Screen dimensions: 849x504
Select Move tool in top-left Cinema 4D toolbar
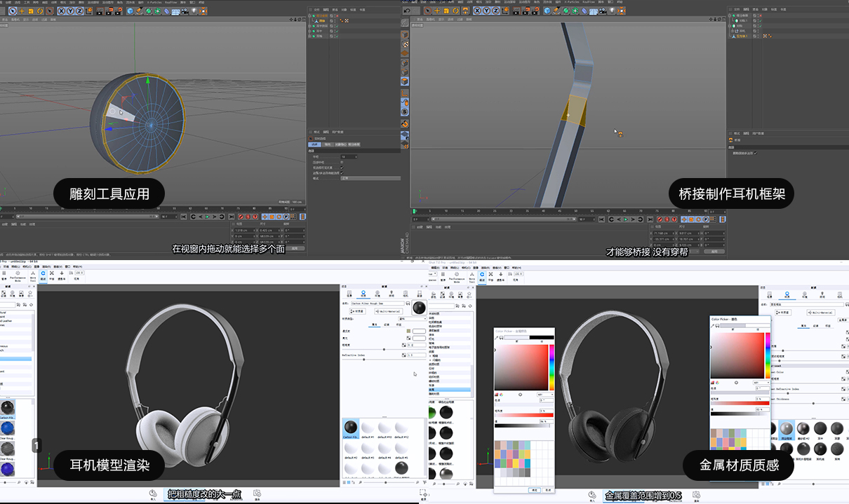[22, 11]
